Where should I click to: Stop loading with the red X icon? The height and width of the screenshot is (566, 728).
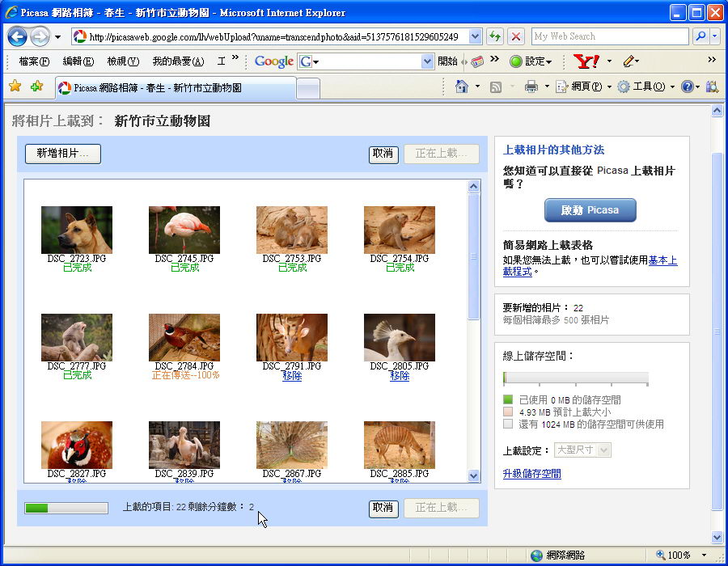tap(515, 36)
